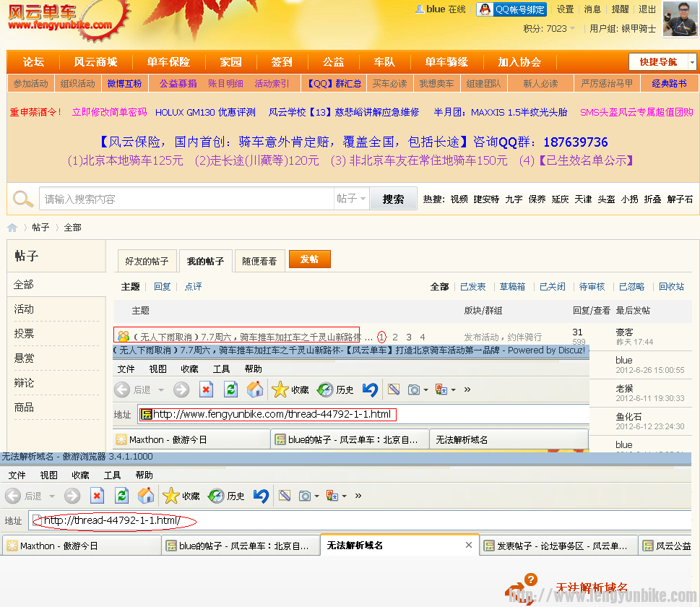Viewport: 700px width, 607px height.
Task: Click the screen-capture camera icon
Action: [306, 495]
